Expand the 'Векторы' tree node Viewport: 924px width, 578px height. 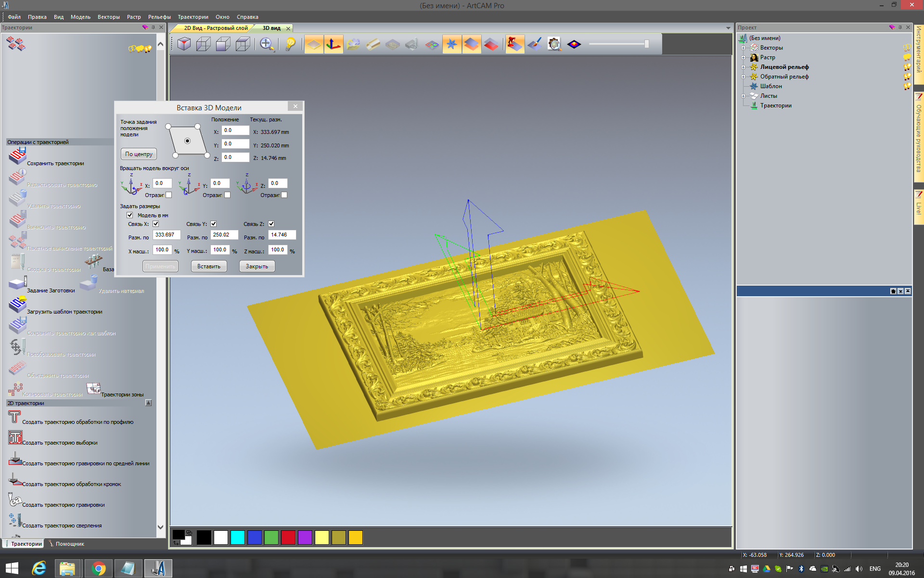coord(743,48)
